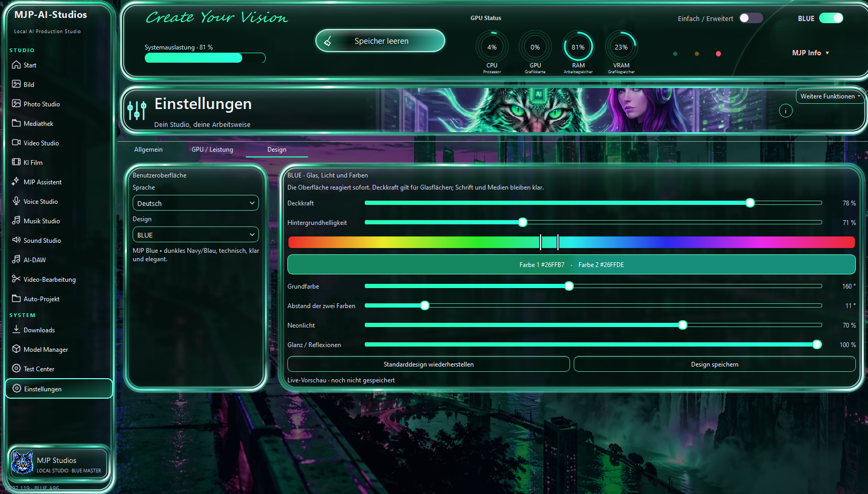Expand the MJP Info menu
This screenshot has width=868, height=494.
(811, 53)
